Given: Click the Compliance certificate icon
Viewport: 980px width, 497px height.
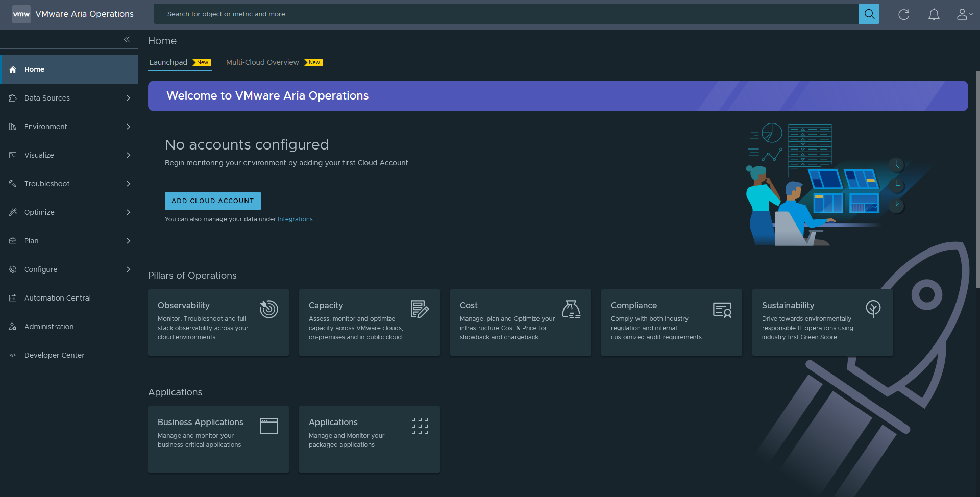Looking at the screenshot, I should 722,309.
